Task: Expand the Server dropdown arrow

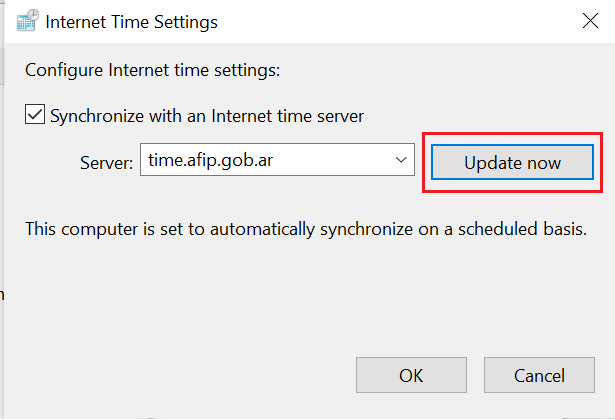Action: coord(401,160)
